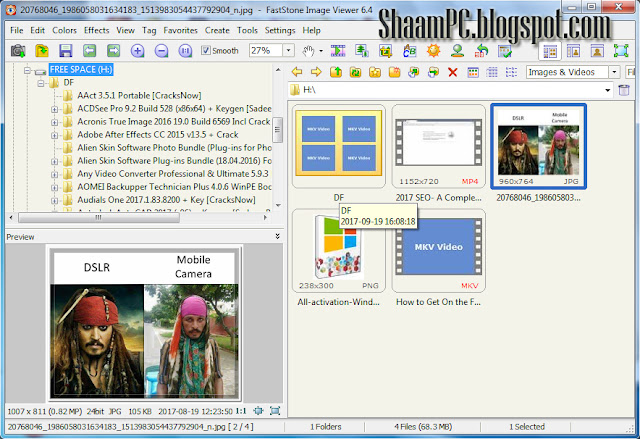Click the Save As floppy disk icon

(66, 51)
